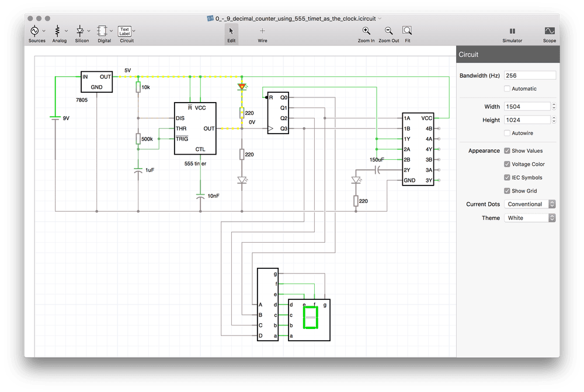Viewport: 584px width, 392px height.
Task: Click the Circuit panel header
Action: click(x=508, y=54)
